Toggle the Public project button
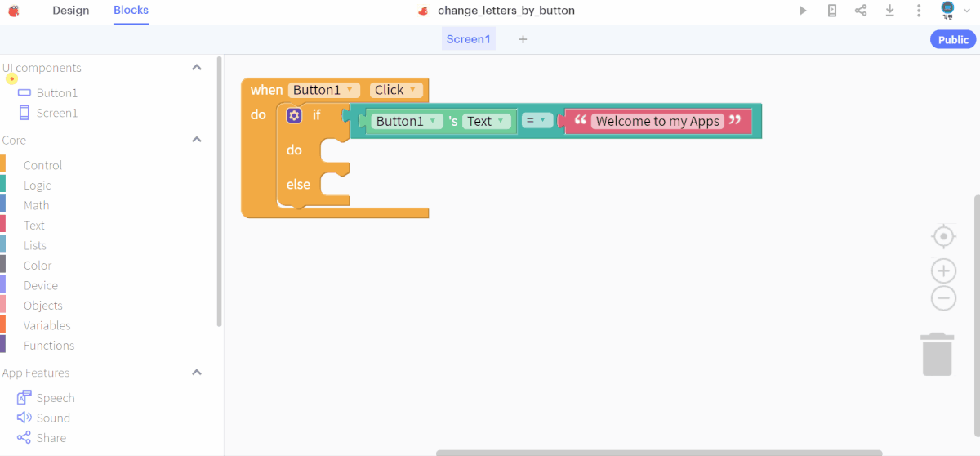Viewport: 980px width, 456px height. click(953, 39)
